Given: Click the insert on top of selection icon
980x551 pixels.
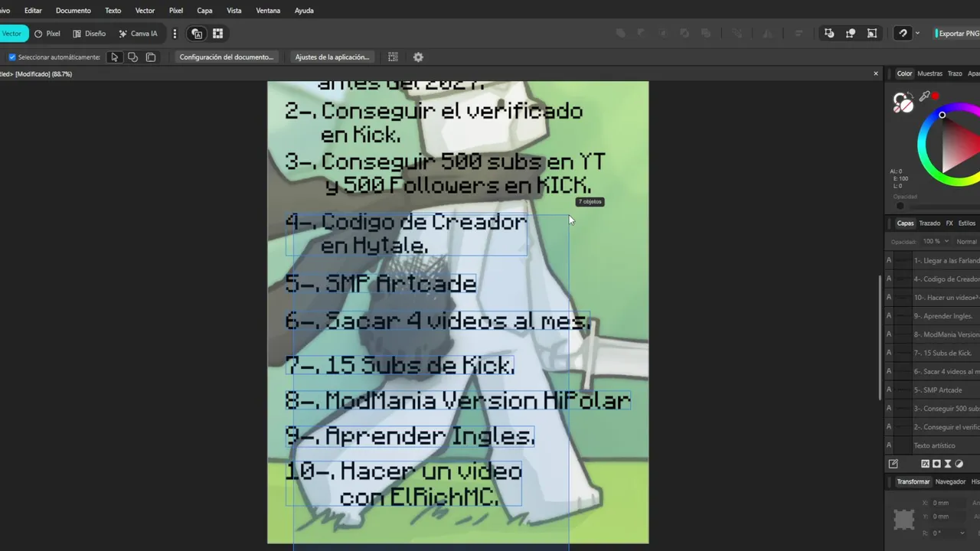Looking at the screenshot, I should 851,34.
